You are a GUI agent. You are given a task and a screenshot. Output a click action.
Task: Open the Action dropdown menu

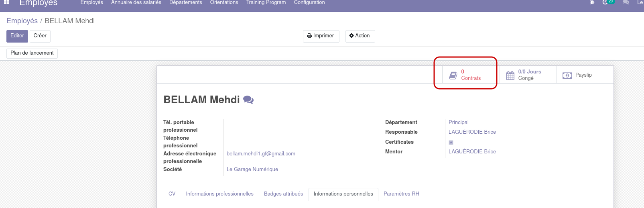coord(360,36)
